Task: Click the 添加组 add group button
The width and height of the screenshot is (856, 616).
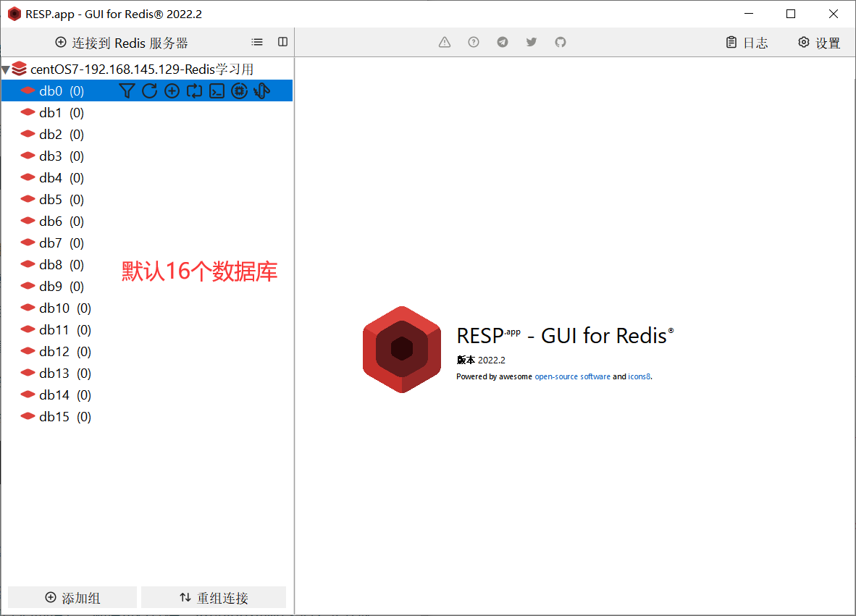Action: 72,597
